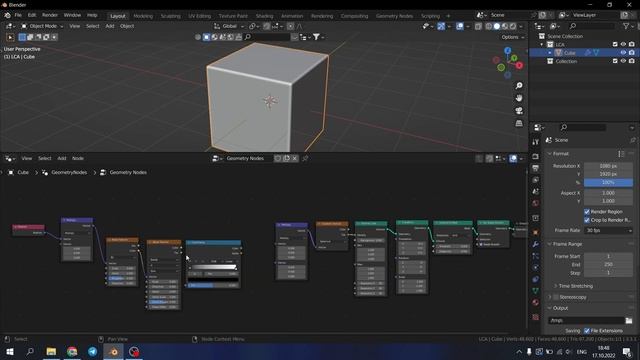Open the Particles properties tab icon
This screenshot has height=360, width=640.
click(x=536, y=256)
